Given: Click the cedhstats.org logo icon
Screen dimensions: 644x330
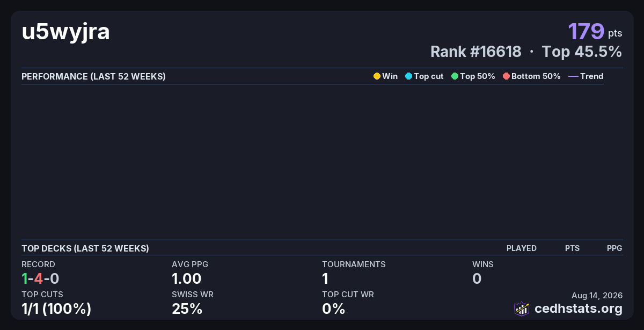Looking at the screenshot, I should [522, 309].
